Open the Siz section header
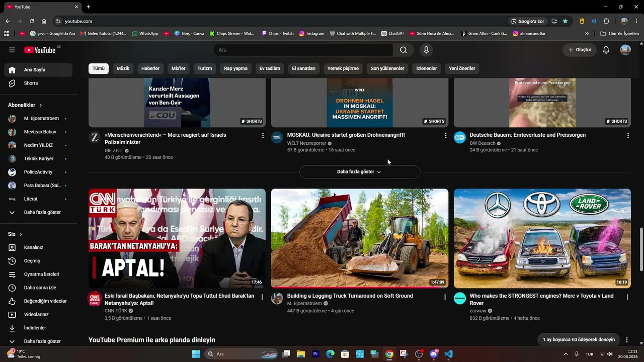Image resolution: width=644 pixels, height=362 pixels. 15,234
